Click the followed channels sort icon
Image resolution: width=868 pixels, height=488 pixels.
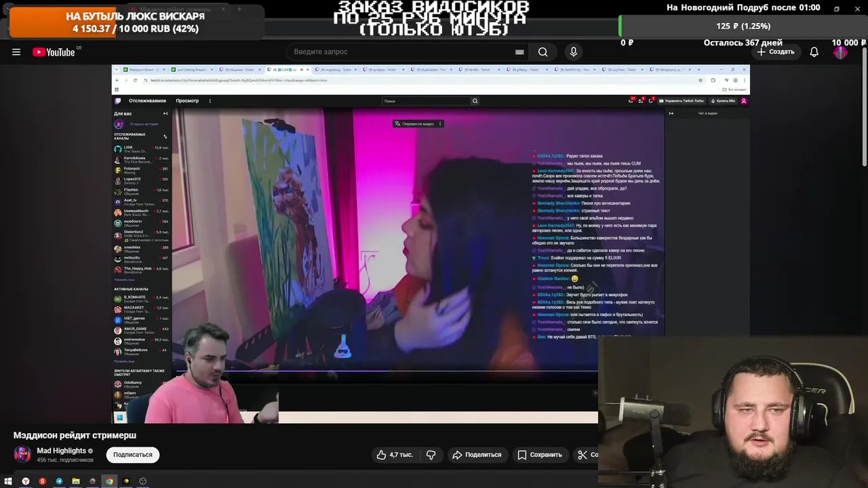pyautogui.click(x=165, y=136)
